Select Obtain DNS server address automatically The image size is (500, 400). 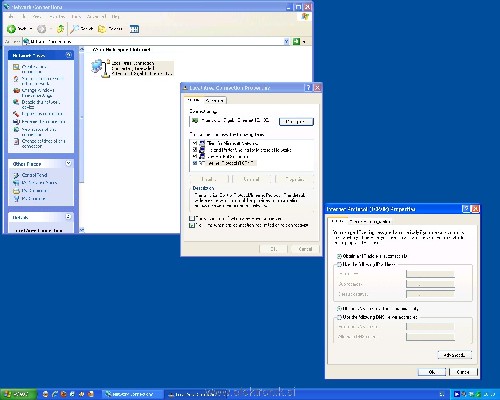[339, 309]
